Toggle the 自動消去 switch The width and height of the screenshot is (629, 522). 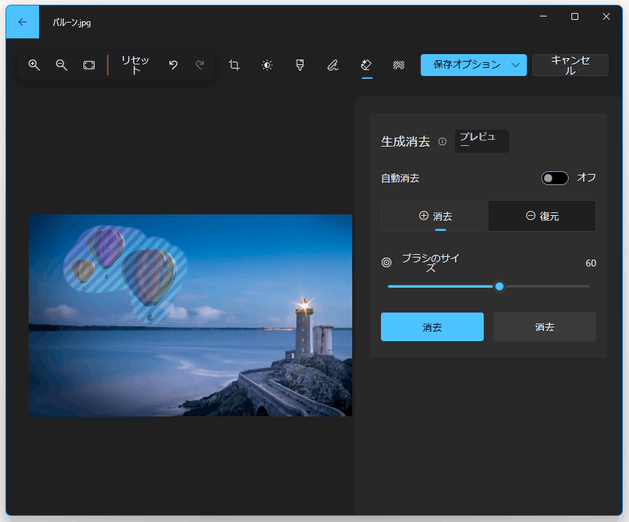555,178
